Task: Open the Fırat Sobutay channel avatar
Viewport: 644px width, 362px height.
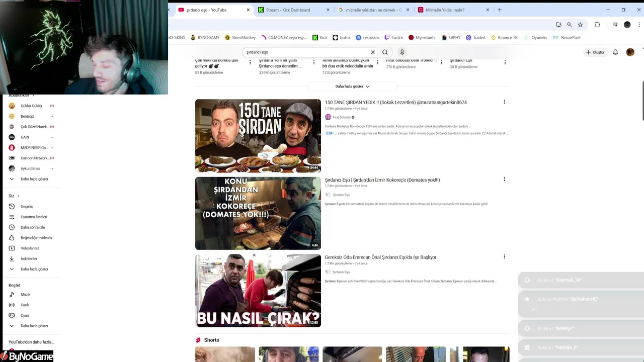Action: 328,117
